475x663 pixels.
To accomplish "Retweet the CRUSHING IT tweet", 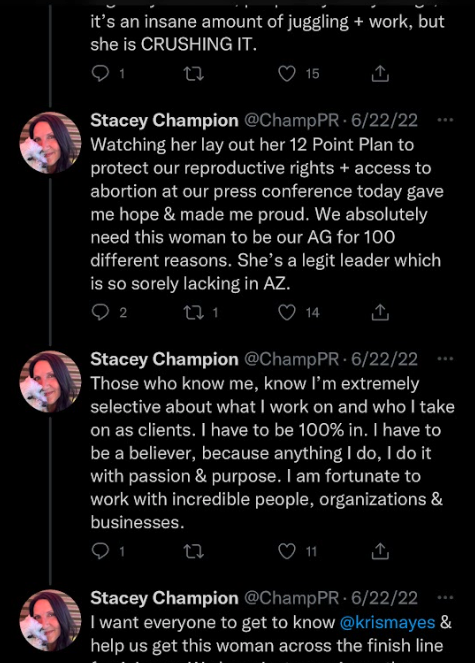I will point(194,74).
